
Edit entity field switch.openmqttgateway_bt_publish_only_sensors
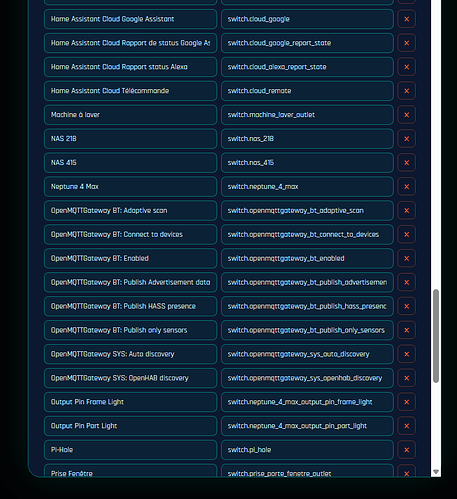[x=307, y=330]
